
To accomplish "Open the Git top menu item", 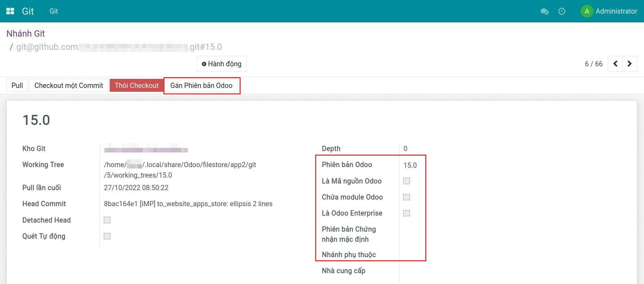I will (54, 11).
